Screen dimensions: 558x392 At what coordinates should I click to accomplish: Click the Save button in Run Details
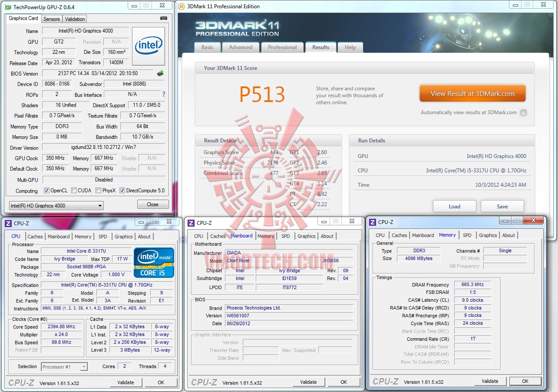click(502, 206)
